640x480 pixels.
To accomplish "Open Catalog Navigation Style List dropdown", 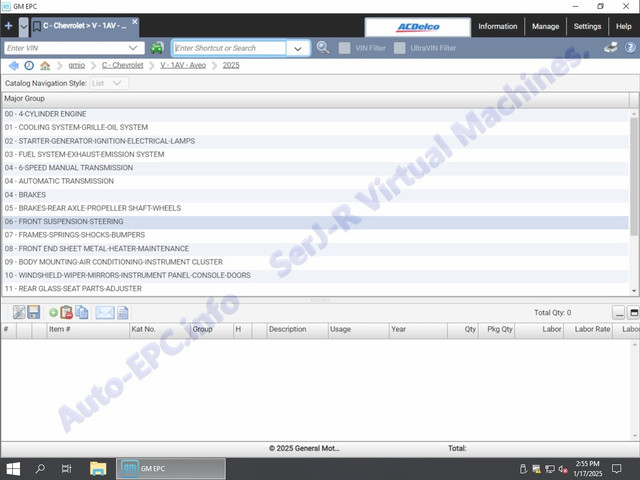I will coord(109,83).
